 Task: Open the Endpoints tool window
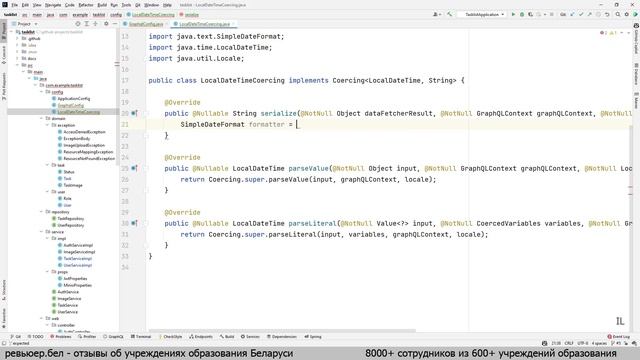[201, 337]
